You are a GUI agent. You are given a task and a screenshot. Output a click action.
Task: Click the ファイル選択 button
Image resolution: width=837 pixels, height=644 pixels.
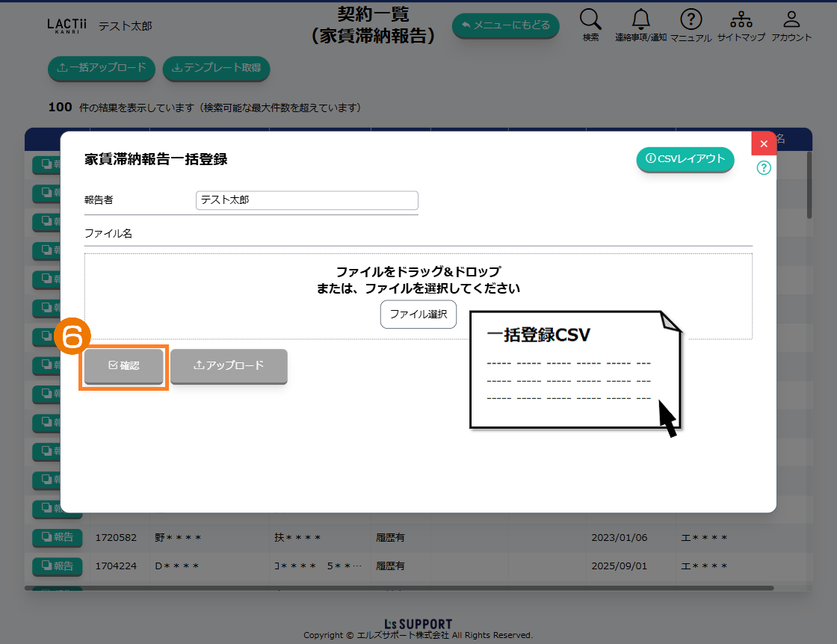pos(418,315)
